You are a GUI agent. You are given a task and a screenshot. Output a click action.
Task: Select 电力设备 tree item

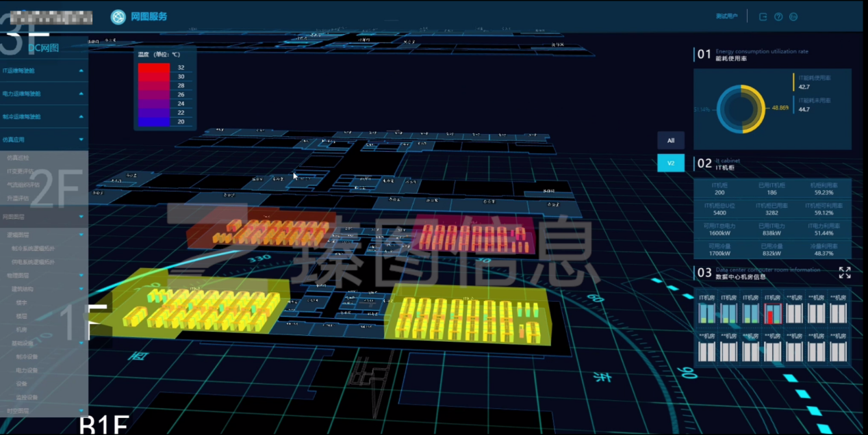click(x=27, y=370)
